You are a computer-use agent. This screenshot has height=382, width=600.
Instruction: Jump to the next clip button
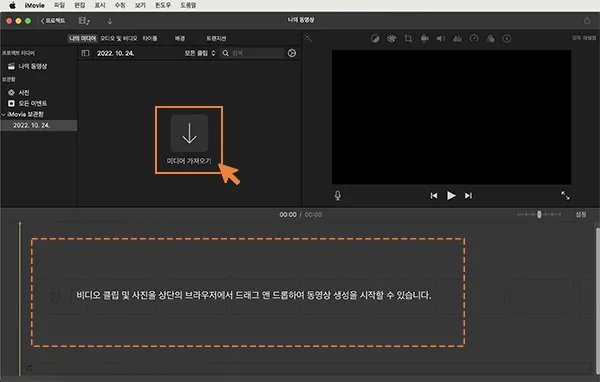[468, 196]
